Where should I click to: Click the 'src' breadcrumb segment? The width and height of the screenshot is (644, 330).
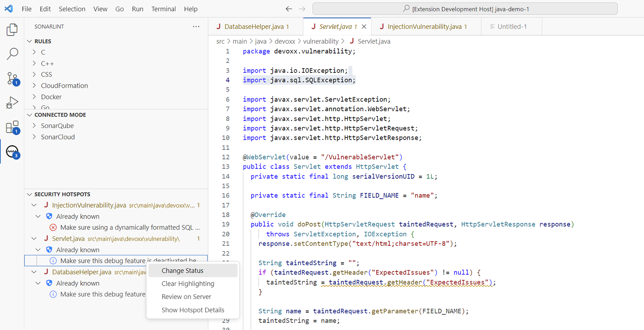220,41
